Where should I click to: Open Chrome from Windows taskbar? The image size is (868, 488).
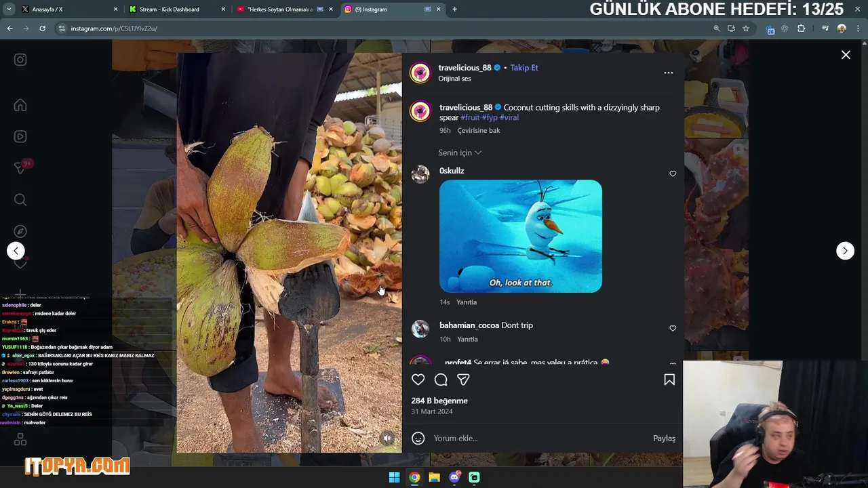click(x=414, y=477)
